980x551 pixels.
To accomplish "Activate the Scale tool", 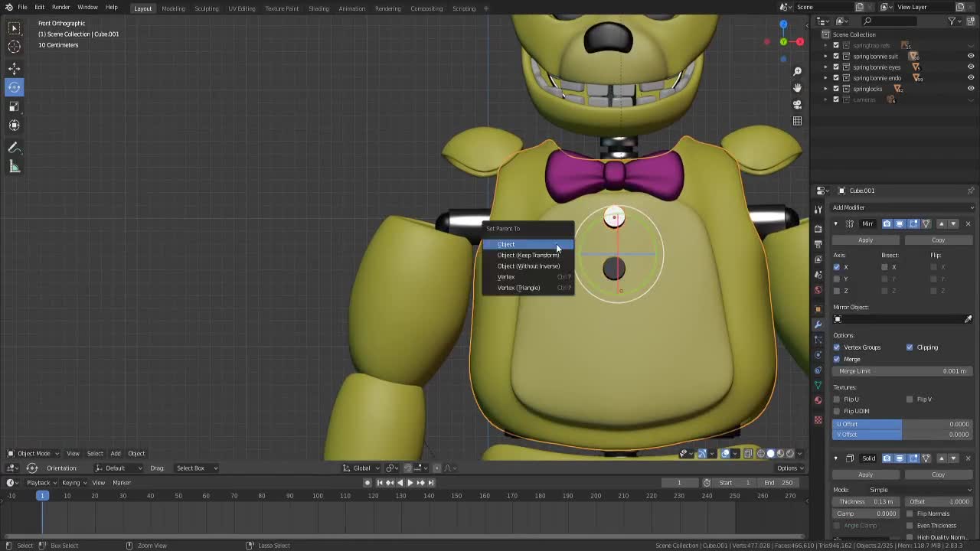I will pos(14,106).
